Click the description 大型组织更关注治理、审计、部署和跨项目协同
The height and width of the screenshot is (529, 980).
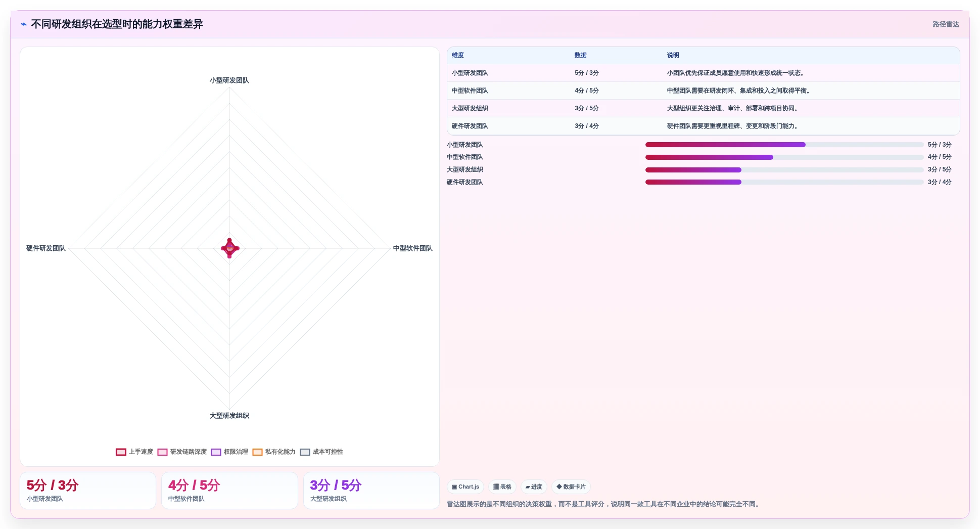[x=733, y=108]
